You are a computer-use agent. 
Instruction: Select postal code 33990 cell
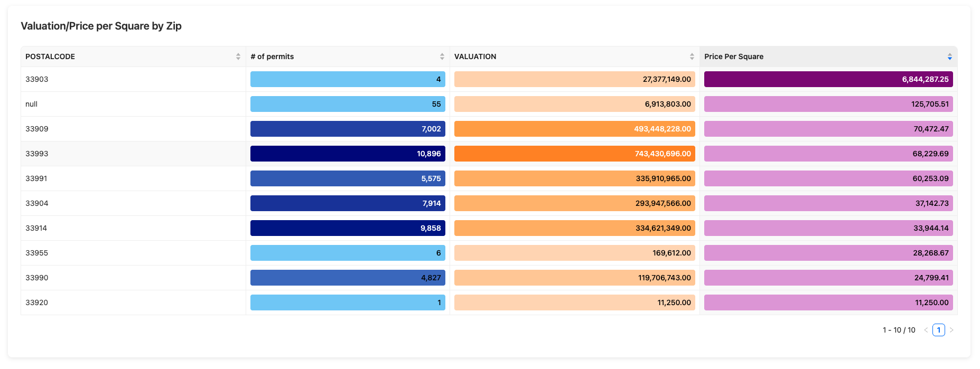click(134, 278)
